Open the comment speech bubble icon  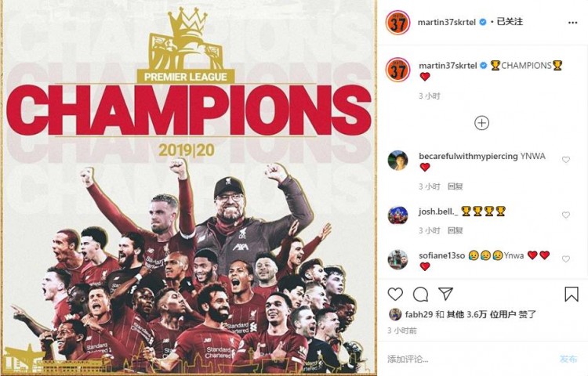tap(420, 295)
